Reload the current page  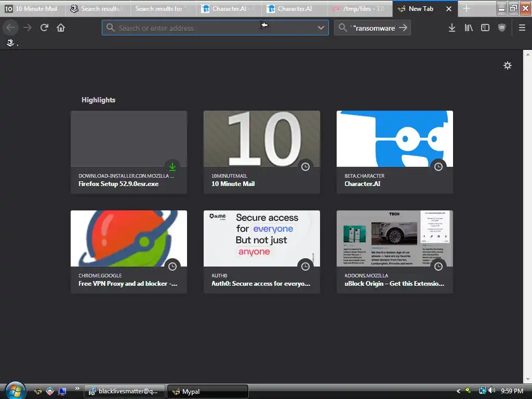[44, 28]
